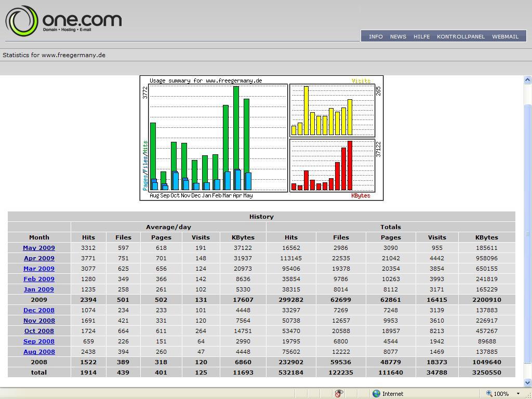The width and height of the screenshot is (532, 399).
Task: Click the Internet zone label in status bar
Action: pyautogui.click(x=393, y=394)
